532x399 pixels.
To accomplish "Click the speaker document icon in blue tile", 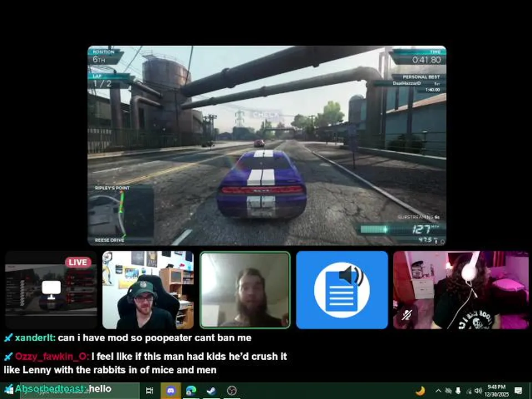I will point(342,290).
